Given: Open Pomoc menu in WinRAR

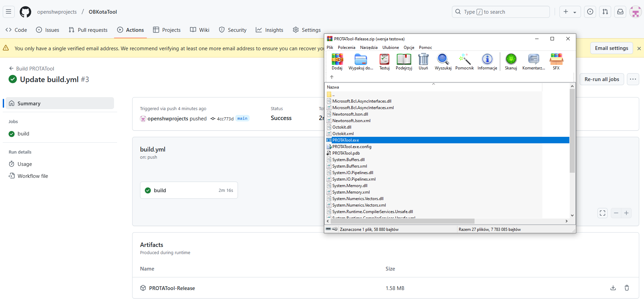Looking at the screenshot, I should point(426,48).
